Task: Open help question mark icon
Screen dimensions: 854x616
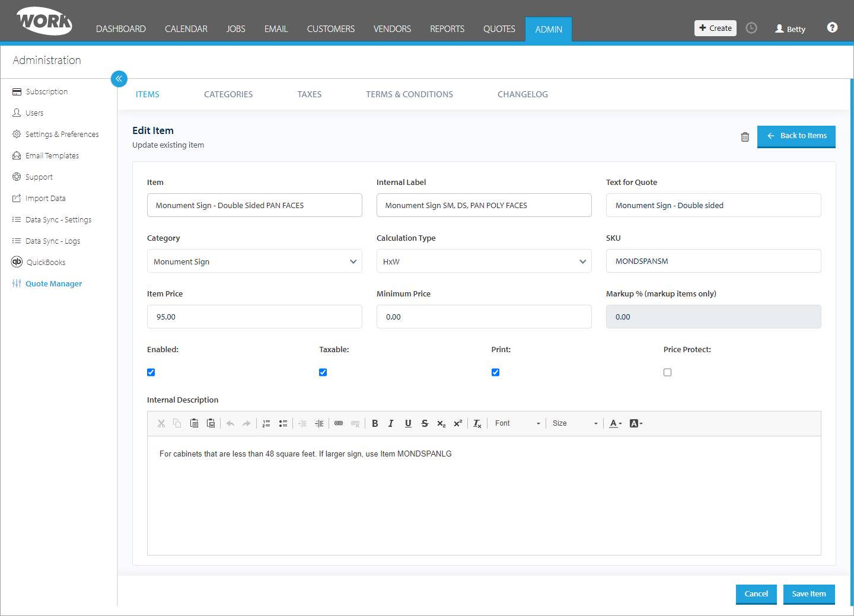Action: click(832, 27)
